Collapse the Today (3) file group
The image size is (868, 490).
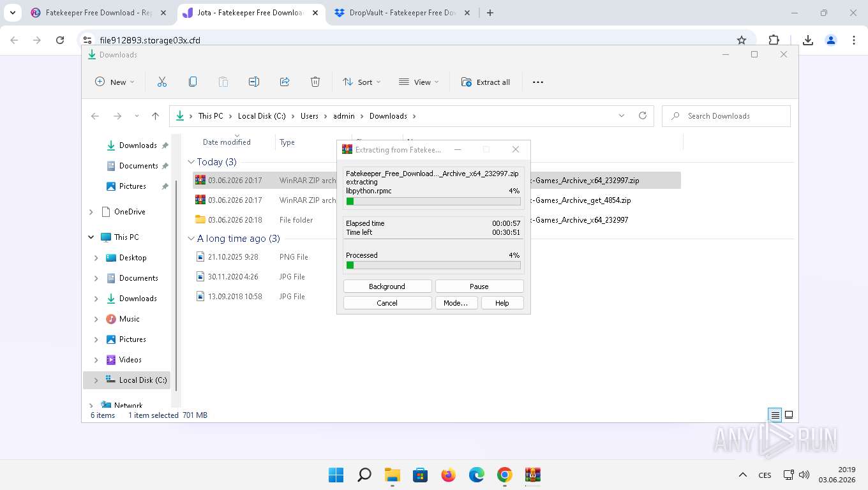191,162
